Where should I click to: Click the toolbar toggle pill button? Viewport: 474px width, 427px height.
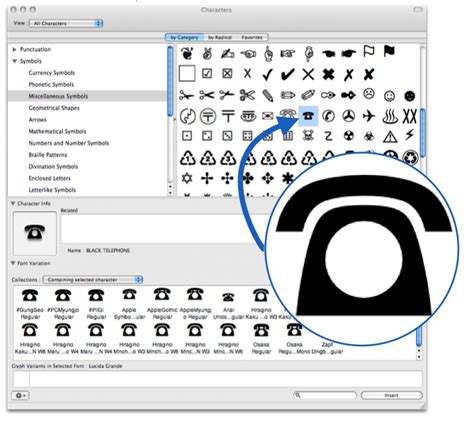coord(418,10)
